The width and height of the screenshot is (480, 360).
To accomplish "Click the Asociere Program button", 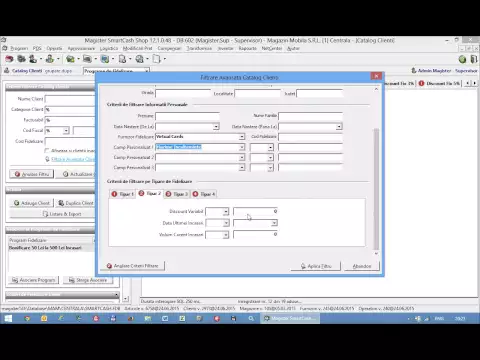I will [x=34, y=280].
